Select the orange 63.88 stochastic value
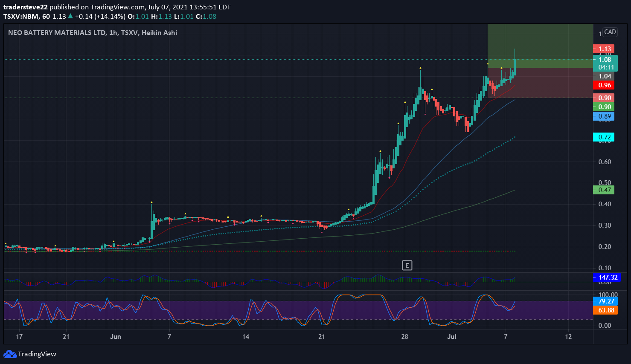Image resolution: width=631 pixels, height=364 pixels. (605, 310)
